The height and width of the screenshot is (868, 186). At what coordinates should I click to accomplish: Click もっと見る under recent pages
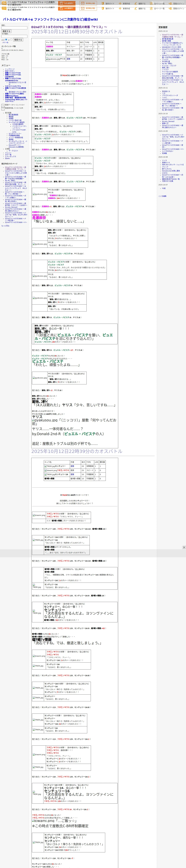(x=5, y=226)
